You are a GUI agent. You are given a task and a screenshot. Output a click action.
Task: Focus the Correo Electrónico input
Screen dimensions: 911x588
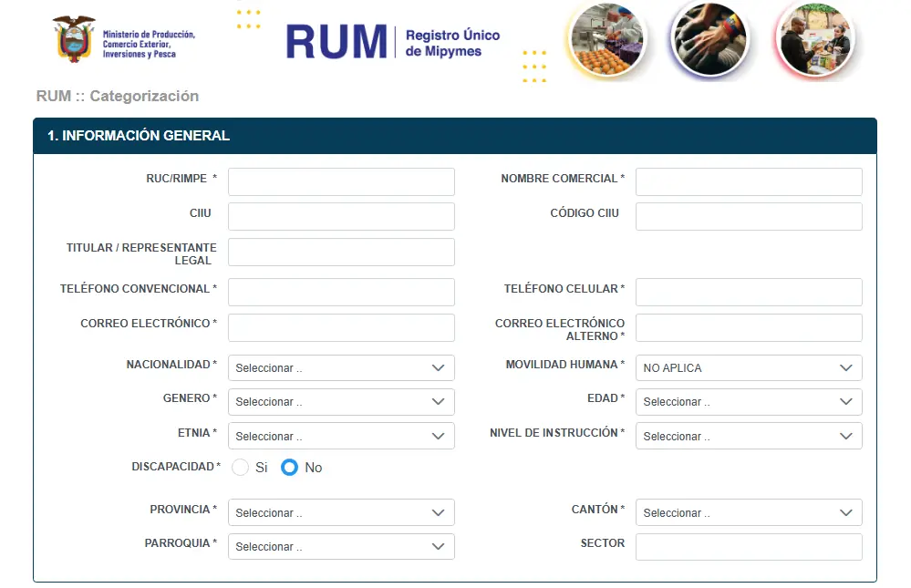(341, 328)
